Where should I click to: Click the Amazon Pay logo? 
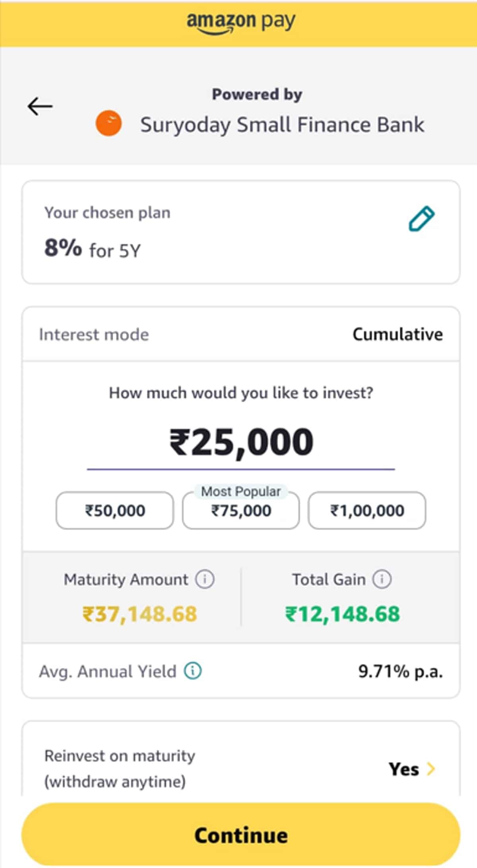(241, 22)
